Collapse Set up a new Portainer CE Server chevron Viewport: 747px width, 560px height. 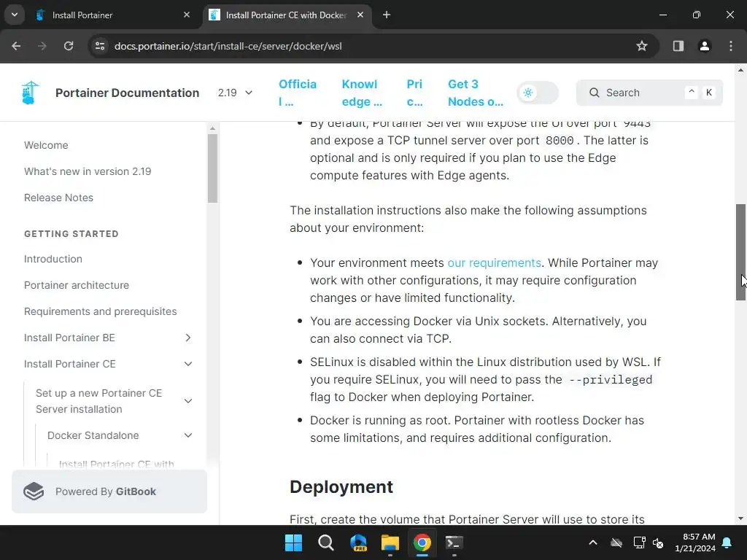[x=188, y=401]
